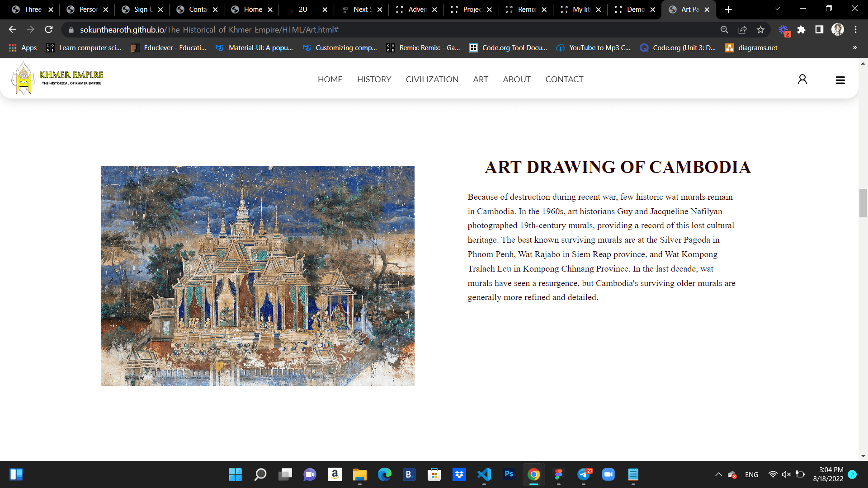Open Visual Studio Code from taskbar
The width and height of the screenshot is (868, 488).
484,474
